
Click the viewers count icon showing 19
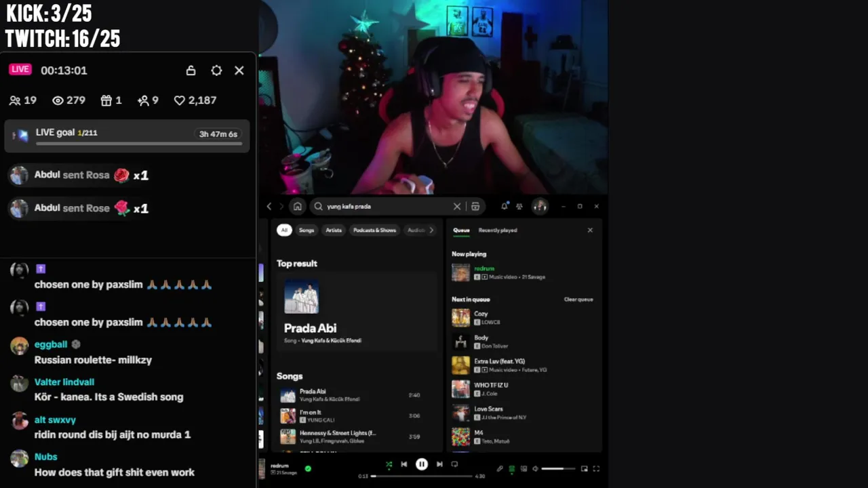(x=15, y=100)
